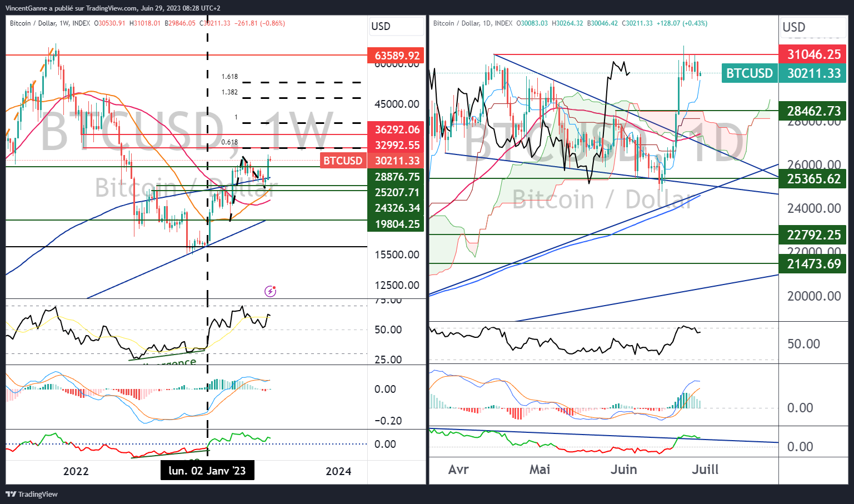Click the green 28876.75 support price label

point(396,177)
